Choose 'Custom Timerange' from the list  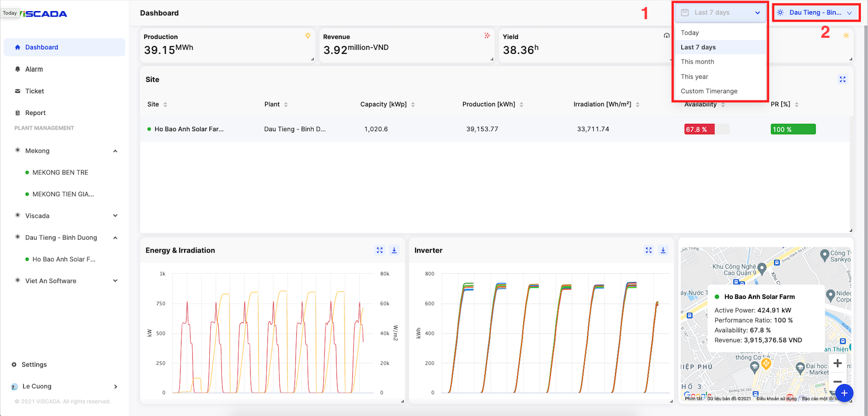pyautogui.click(x=709, y=91)
